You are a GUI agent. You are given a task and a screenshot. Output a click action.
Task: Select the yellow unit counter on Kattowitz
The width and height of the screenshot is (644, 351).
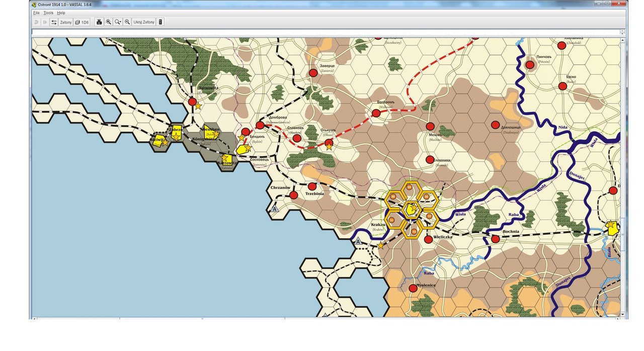click(227, 161)
